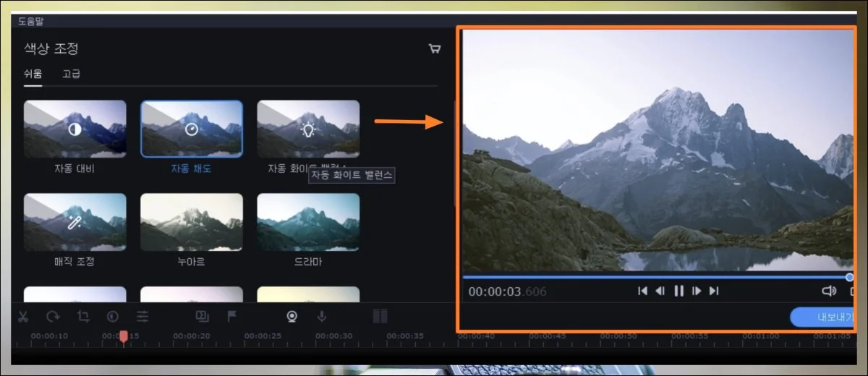Open the 도움말 menu
The image size is (868, 376).
tap(32, 21)
